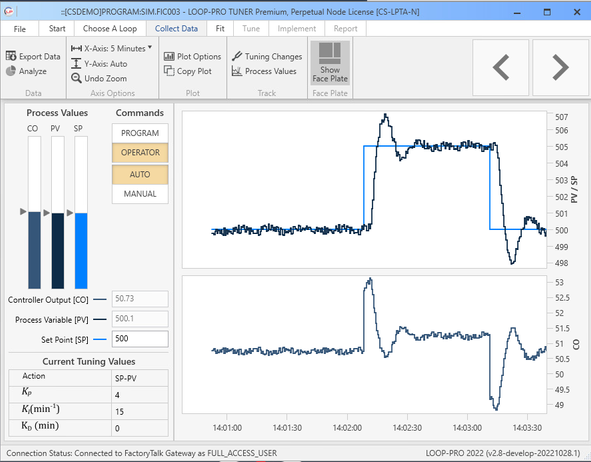Image resolution: width=591 pixels, height=462 pixels.
Task: Switch controller to MANUAL mode
Action: (x=140, y=194)
